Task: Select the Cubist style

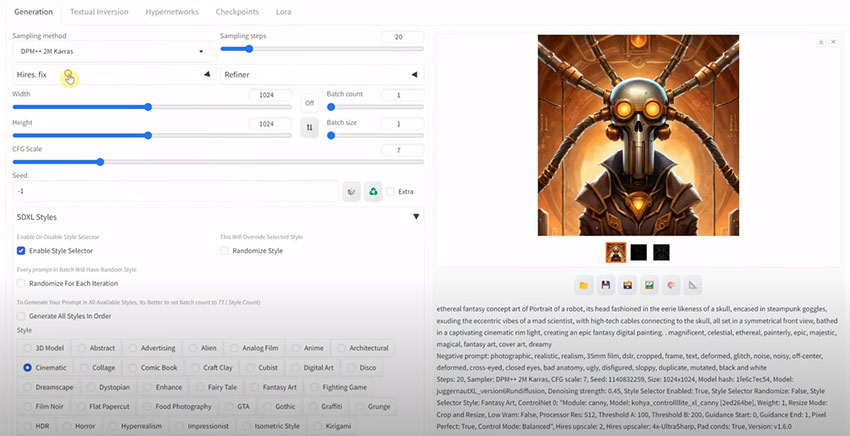Action: tap(261, 367)
